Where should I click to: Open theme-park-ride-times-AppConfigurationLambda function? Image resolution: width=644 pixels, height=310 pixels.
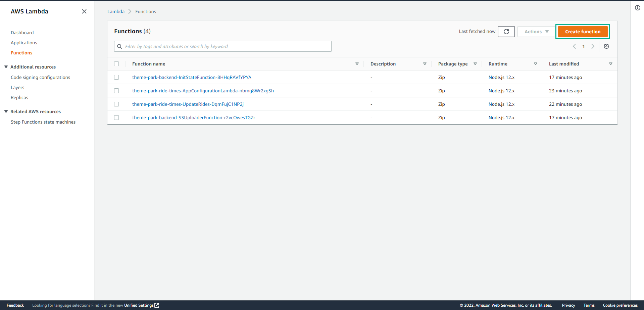203,91
